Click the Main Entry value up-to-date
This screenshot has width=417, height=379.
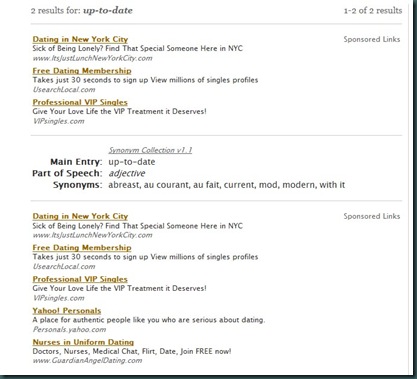tap(132, 162)
